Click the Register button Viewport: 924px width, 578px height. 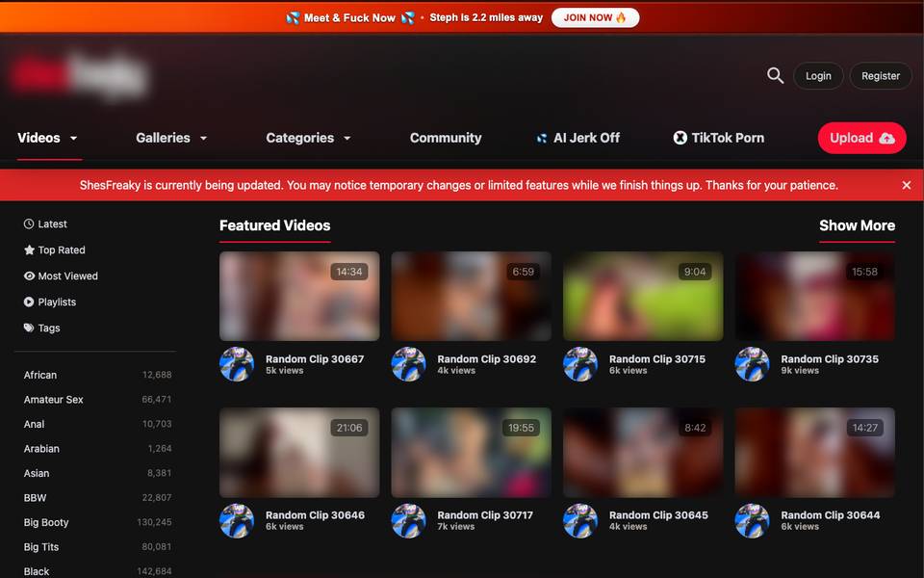881,75
